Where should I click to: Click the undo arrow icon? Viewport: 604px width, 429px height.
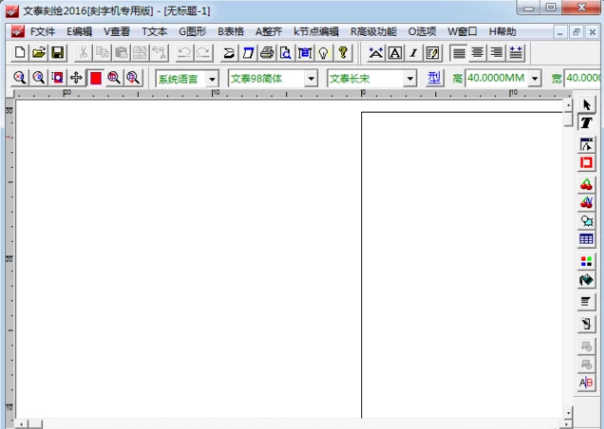click(184, 52)
